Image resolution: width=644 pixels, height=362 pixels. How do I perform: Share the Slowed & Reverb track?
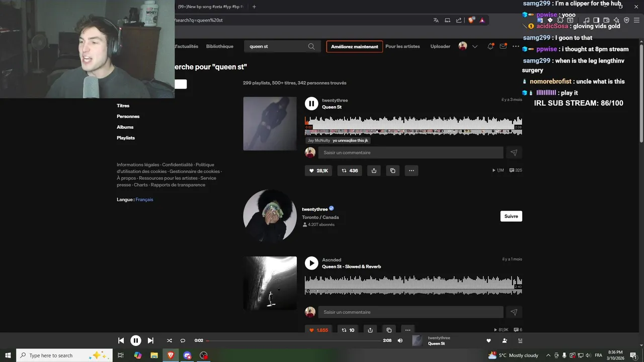coord(370,330)
